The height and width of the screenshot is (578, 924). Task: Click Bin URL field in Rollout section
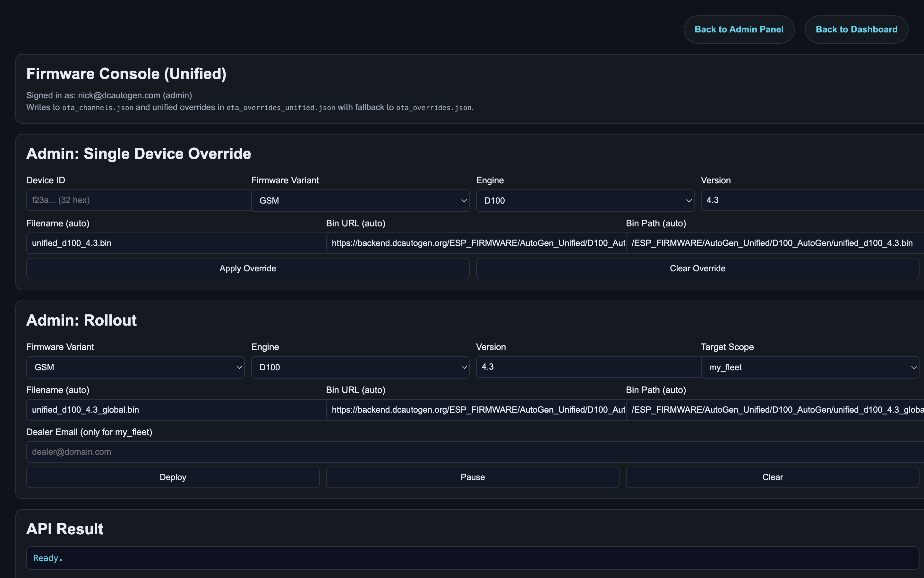click(x=476, y=410)
